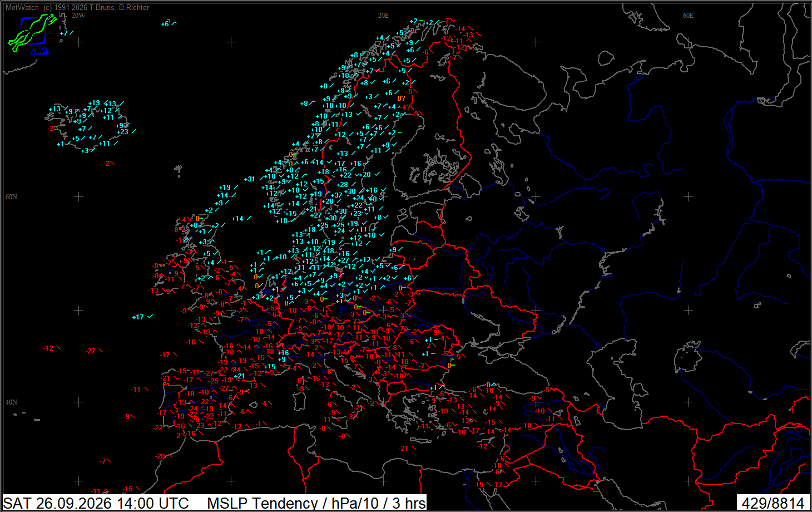The height and width of the screenshot is (512, 812).
Task: Click the -2 value south of Iceland
Action: click(x=106, y=164)
